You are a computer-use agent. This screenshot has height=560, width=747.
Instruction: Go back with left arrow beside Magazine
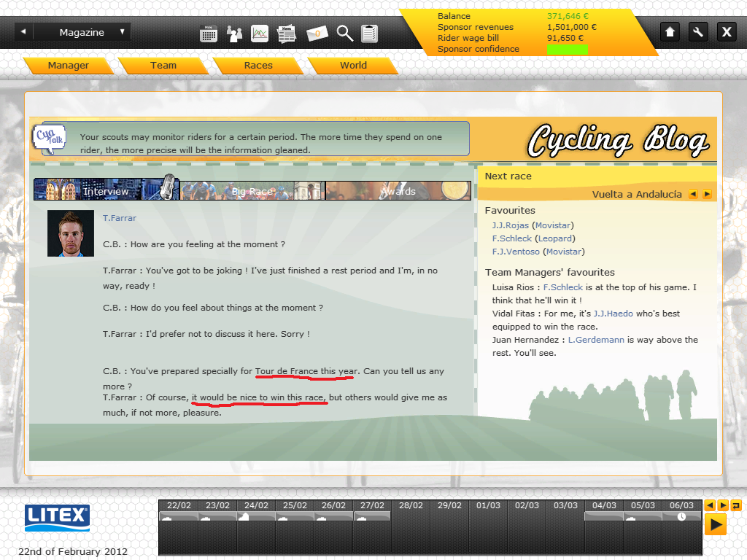click(x=23, y=32)
